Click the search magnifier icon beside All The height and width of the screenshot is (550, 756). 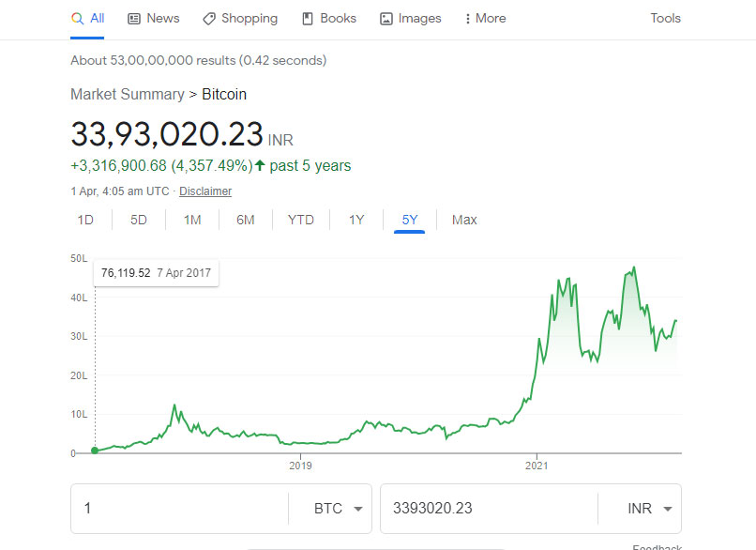click(x=77, y=19)
